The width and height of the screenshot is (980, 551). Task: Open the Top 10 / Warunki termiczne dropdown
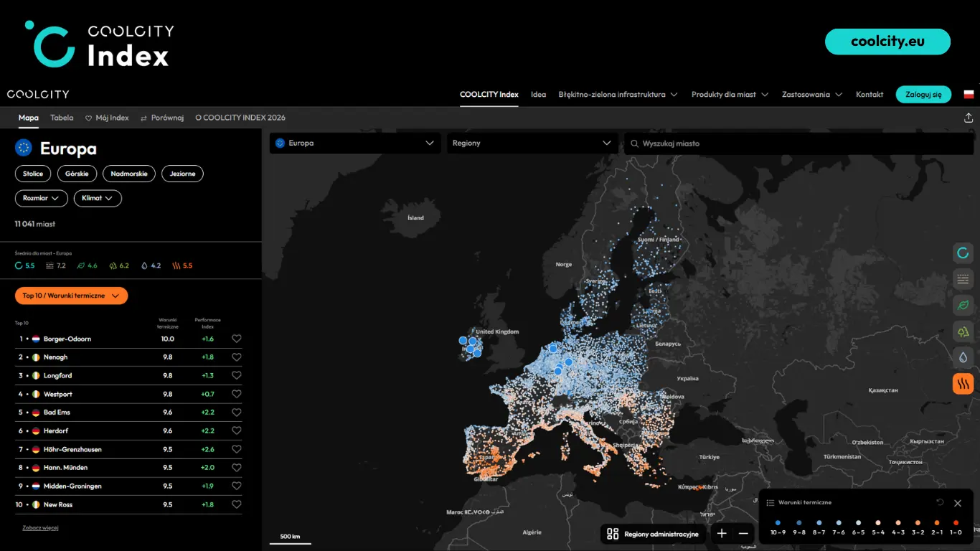pyautogui.click(x=71, y=296)
